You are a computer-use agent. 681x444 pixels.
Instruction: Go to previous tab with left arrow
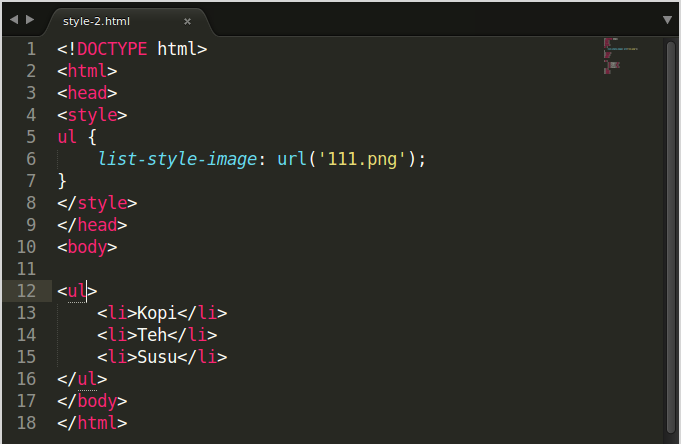pos(14,20)
